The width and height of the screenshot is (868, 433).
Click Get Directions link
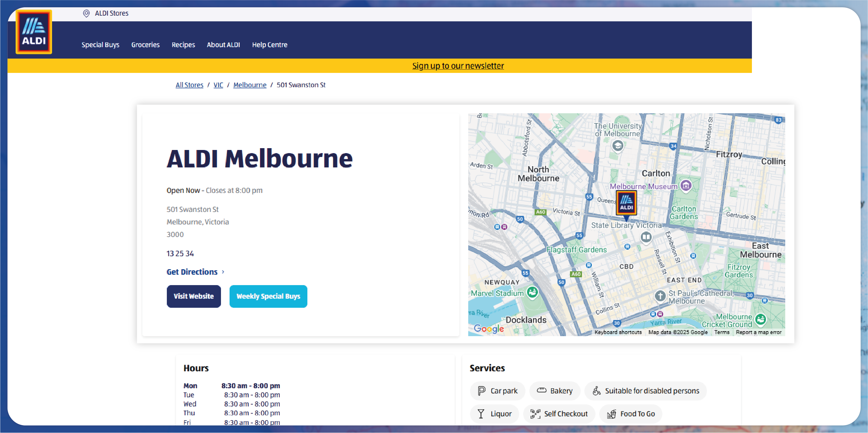point(192,272)
